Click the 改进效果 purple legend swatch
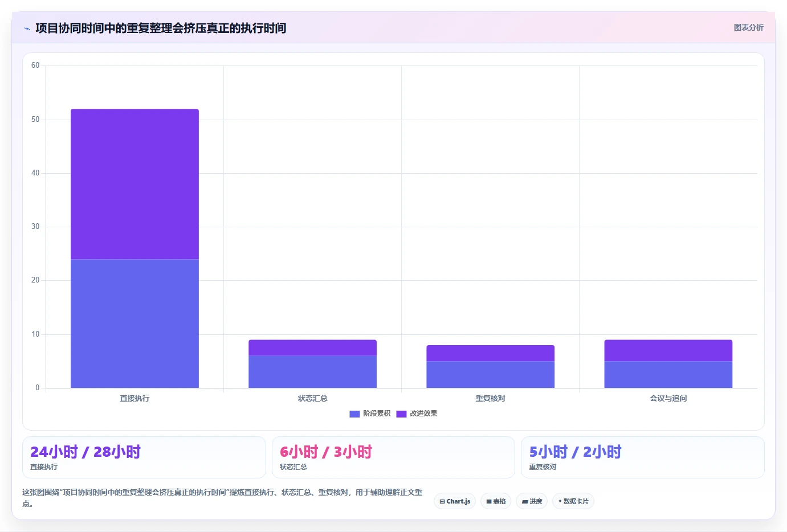Viewport: 787px width, 532px height. click(x=401, y=414)
